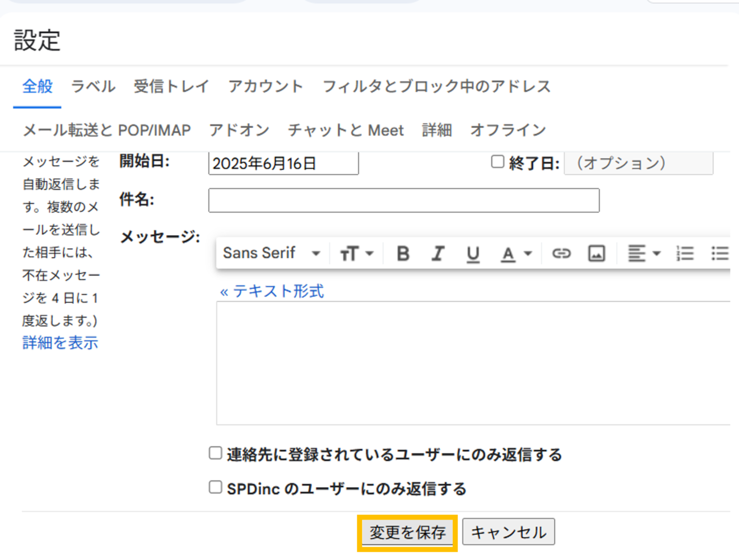Apply numbered list formatting
The height and width of the screenshot is (560, 739).
point(685,254)
